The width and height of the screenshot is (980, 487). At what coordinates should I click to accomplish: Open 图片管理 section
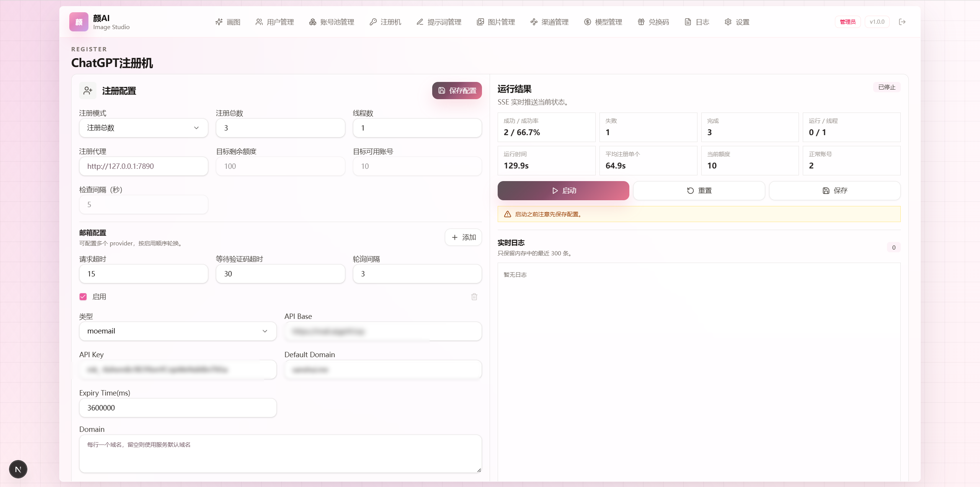[x=496, y=22]
